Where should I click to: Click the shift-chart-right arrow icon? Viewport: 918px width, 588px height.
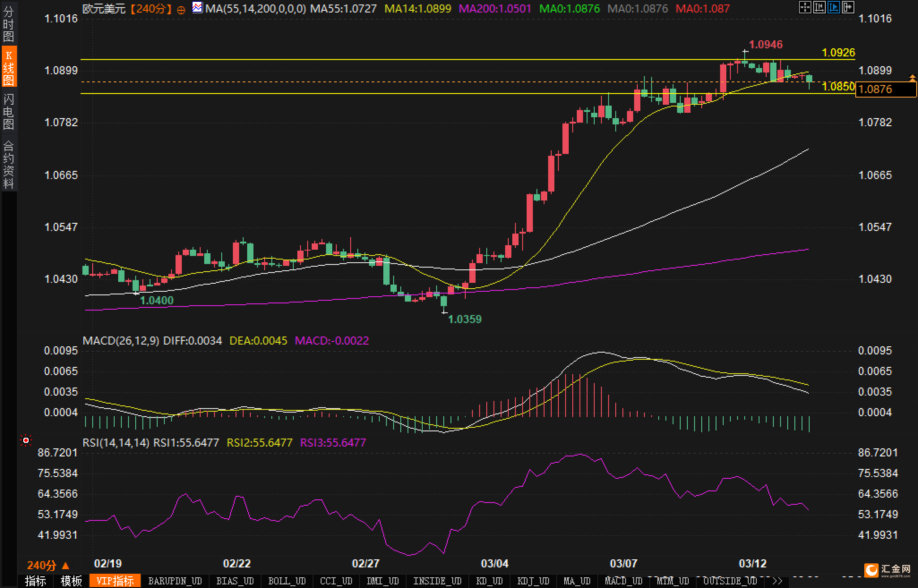click(x=848, y=7)
